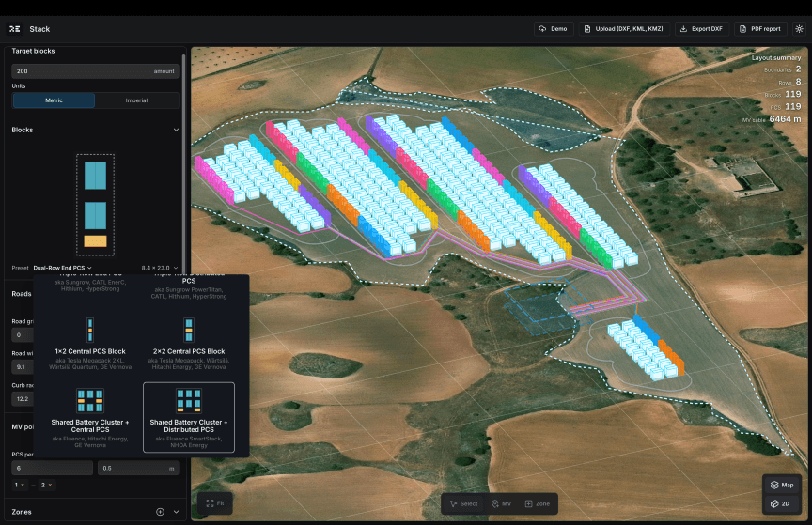Viewport: 812px width, 525px height.
Task: Click Shared Cluster Distributed PCS diagram icon
Action: coord(189,400)
